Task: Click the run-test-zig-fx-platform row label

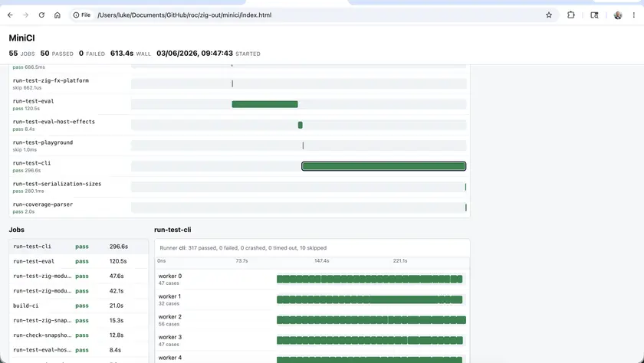Action: (51, 81)
